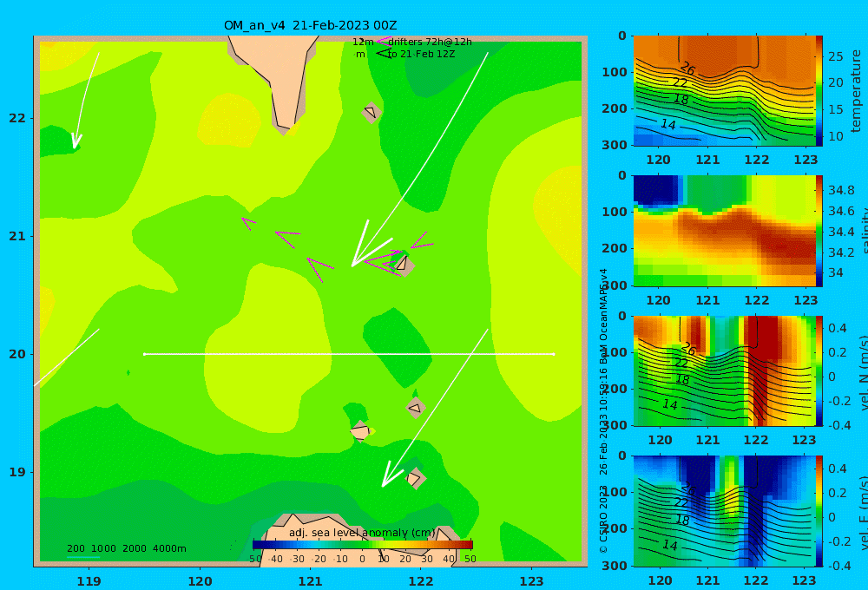Click latitude label 20 on main map axis

coord(17,354)
